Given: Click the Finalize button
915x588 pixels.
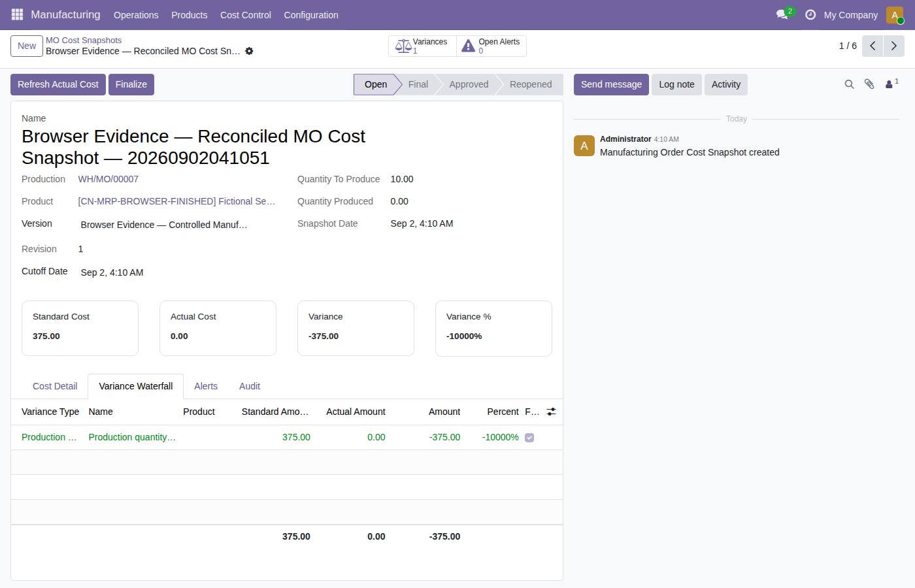Looking at the screenshot, I should point(131,84).
